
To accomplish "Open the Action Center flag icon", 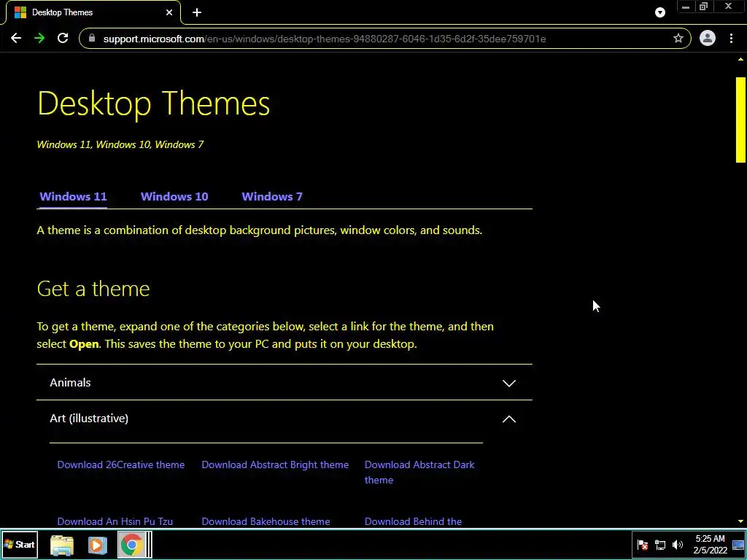I will coord(643,545).
